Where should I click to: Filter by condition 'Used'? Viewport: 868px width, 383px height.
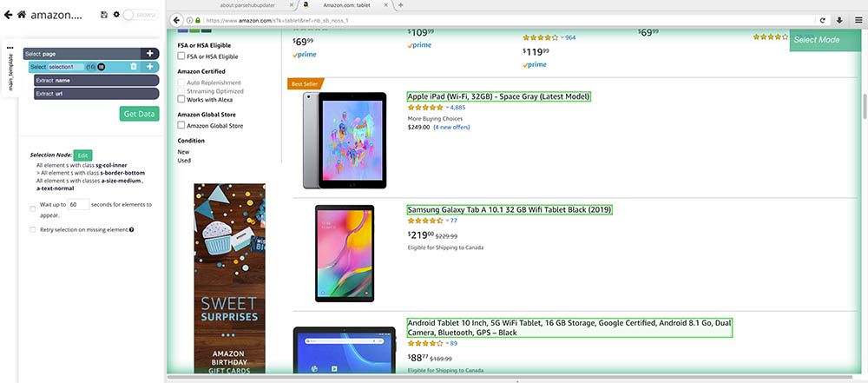[184, 160]
